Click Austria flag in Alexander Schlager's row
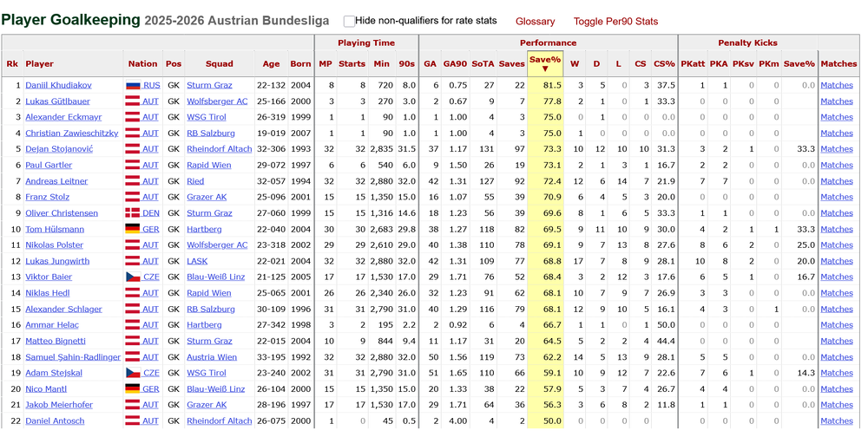Image resolution: width=868 pixels, height=437 pixels. coord(132,310)
